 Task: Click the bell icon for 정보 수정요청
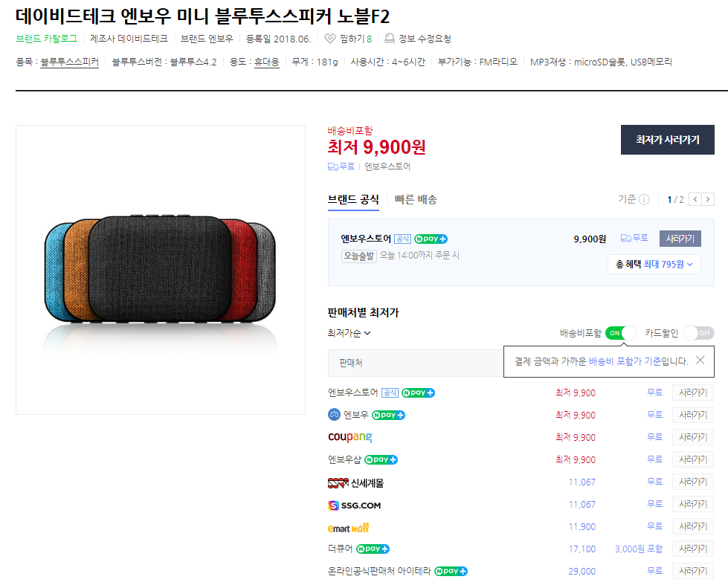390,38
